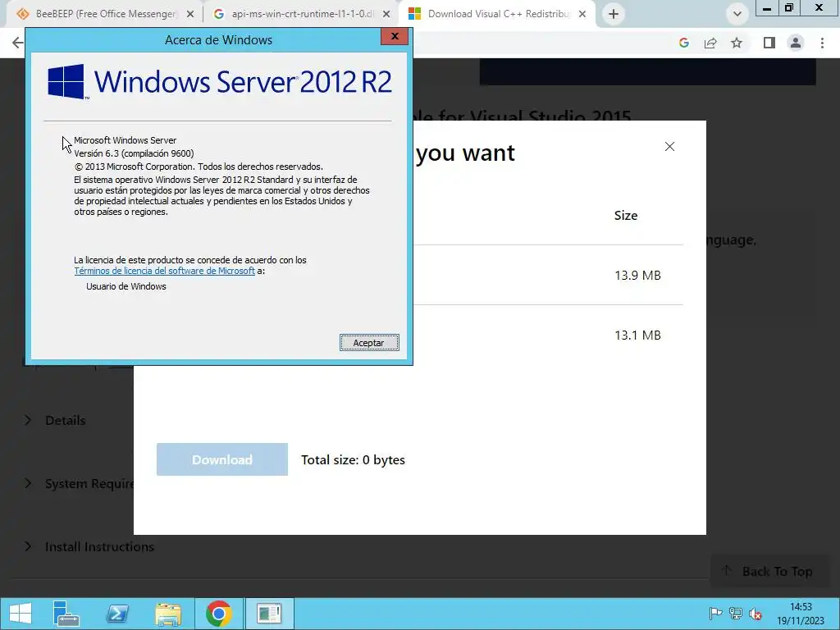840x630 pixels.
Task: Open the Chrome three-dot menu
Action: [822, 43]
